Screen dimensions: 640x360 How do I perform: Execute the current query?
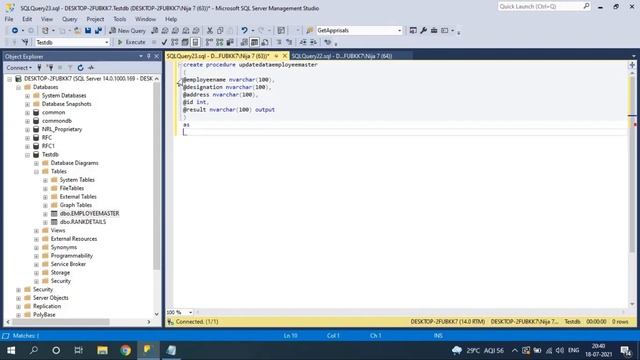click(x=131, y=42)
